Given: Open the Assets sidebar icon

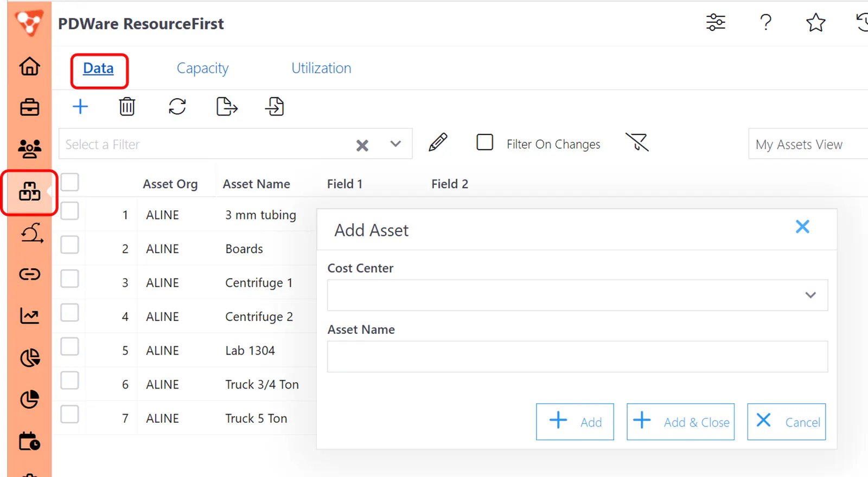Looking at the screenshot, I should click(x=29, y=191).
